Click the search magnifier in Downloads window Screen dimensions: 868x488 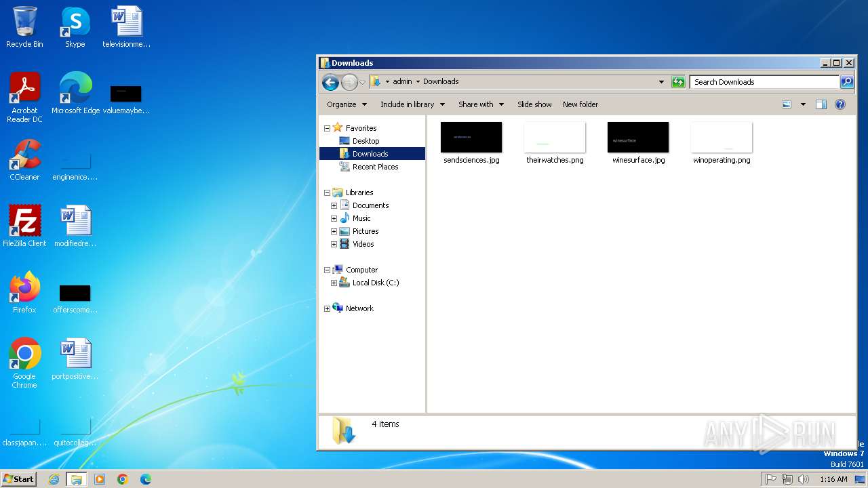[847, 82]
